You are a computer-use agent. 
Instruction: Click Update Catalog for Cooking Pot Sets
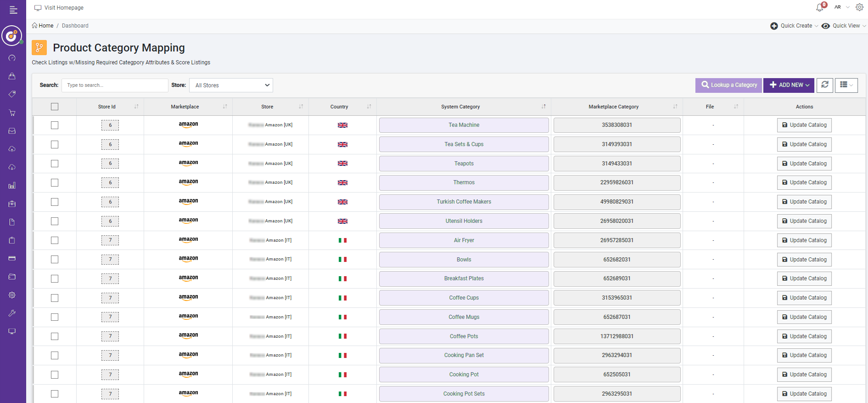(x=804, y=394)
